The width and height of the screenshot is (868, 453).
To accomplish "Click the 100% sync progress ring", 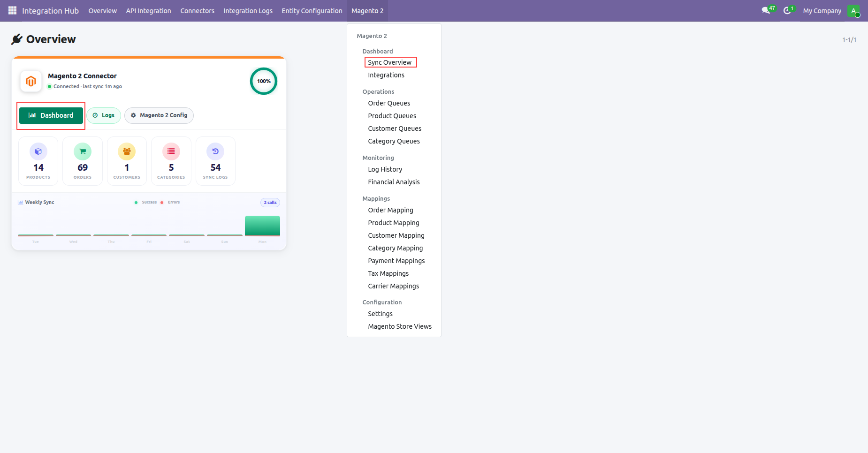I will click(264, 81).
